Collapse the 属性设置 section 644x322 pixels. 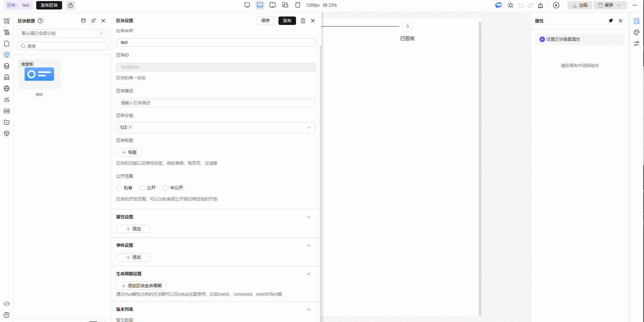tap(309, 217)
